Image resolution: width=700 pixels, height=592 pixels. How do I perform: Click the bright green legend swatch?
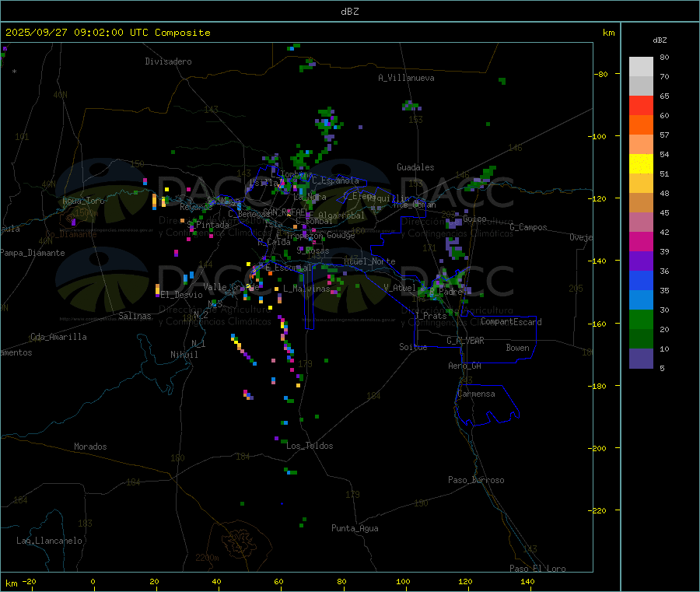641,319
